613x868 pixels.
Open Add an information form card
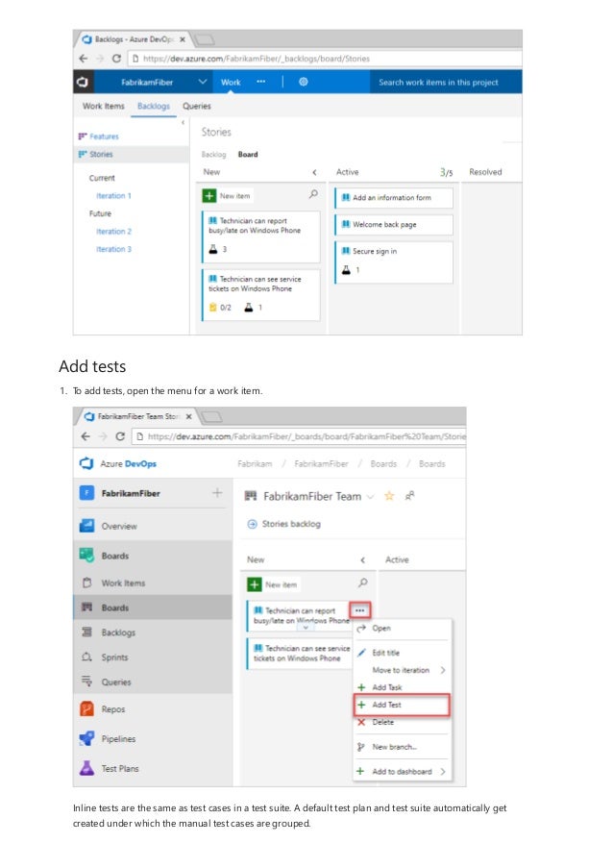tap(393, 198)
